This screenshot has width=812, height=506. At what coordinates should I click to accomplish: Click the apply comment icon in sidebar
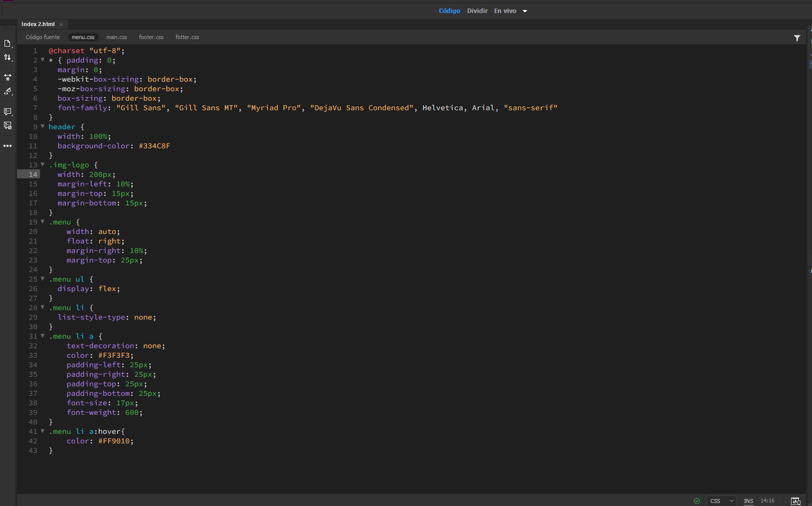pyautogui.click(x=8, y=112)
